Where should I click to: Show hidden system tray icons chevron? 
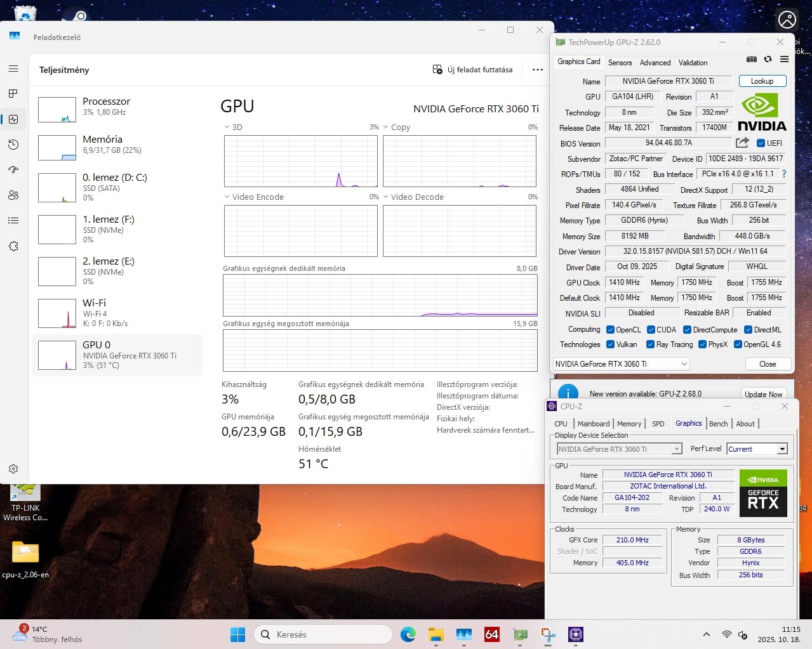[x=706, y=634]
